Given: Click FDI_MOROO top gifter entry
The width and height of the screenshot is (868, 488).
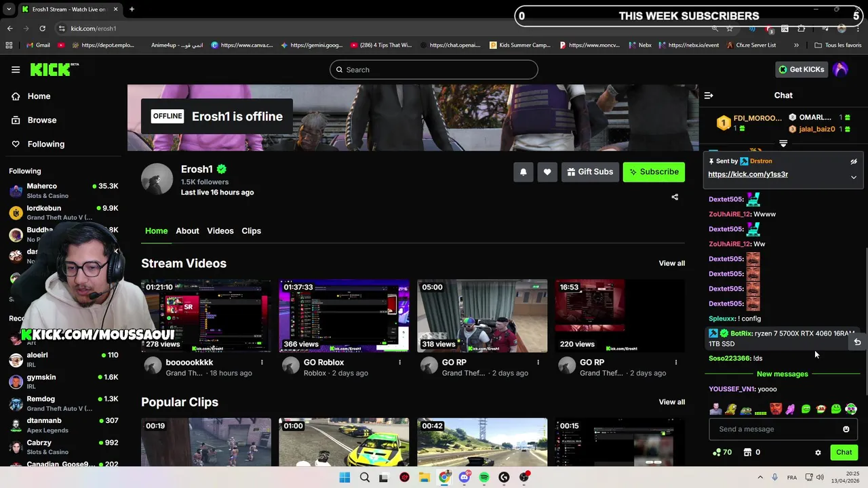Looking at the screenshot, I should coord(750,123).
